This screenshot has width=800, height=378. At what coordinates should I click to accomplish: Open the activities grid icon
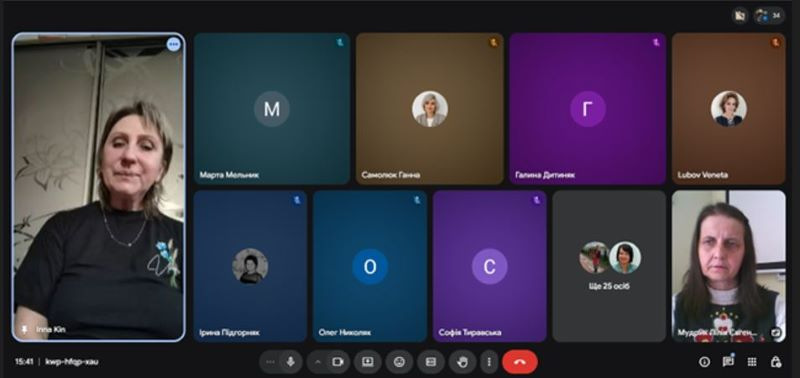pos(752,362)
